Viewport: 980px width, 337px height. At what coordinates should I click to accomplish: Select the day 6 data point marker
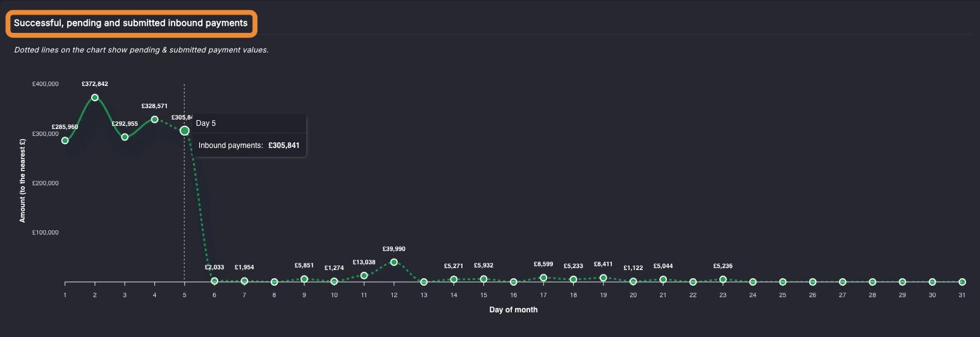pos(214,281)
